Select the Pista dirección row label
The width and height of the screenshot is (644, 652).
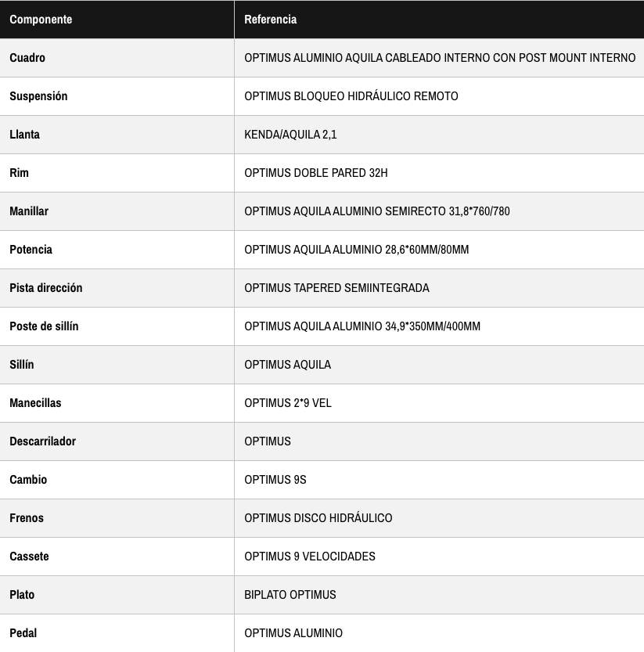click(x=46, y=288)
